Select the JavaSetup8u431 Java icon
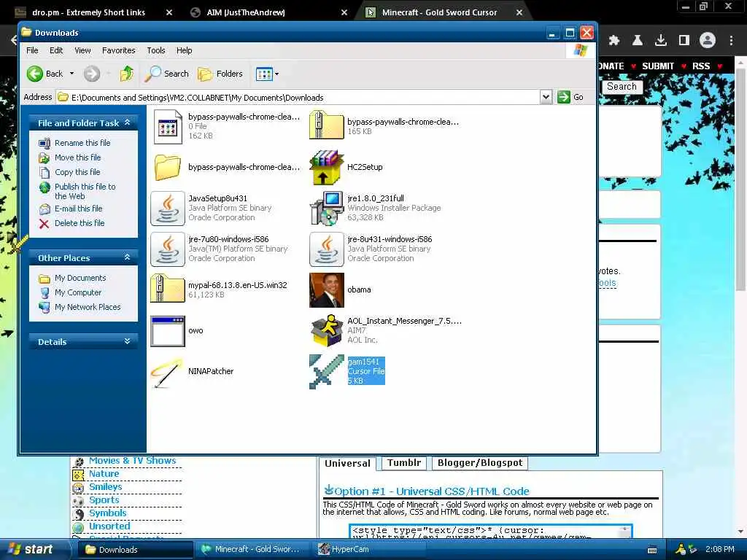Screen dimensions: 747x560 click(x=168, y=208)
